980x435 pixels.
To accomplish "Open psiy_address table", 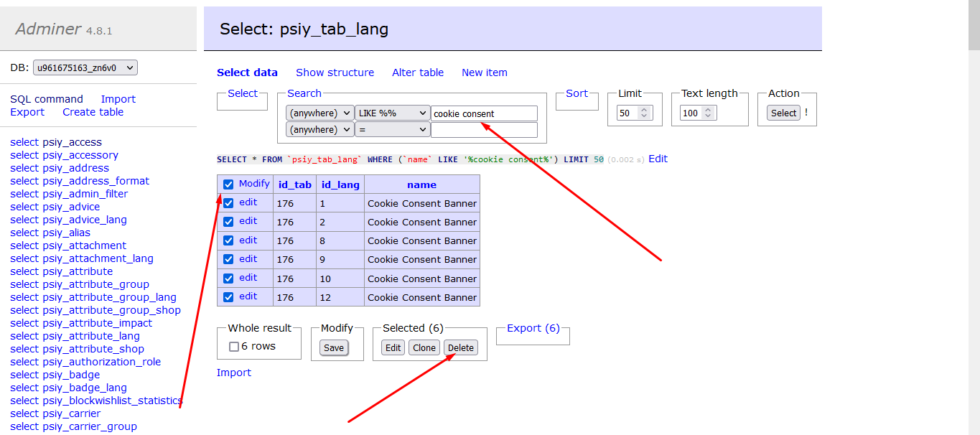I will click(x=75, y=168).
